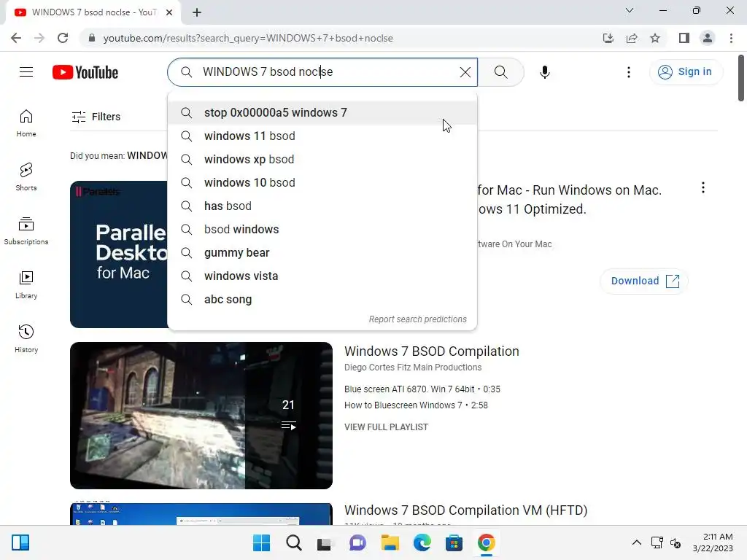747x560 pixels.
Task: Open tab search dropdown arrow
Action: click(630, 10)
